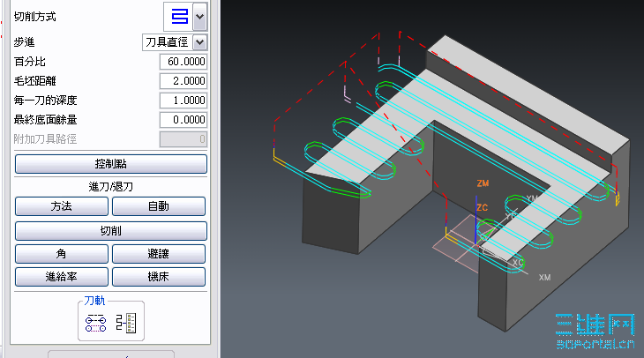Click the 進刀/退刀 section heading
Image resolution: width=644 pixels, height=358 pixels.
click(x=111, y=187)
